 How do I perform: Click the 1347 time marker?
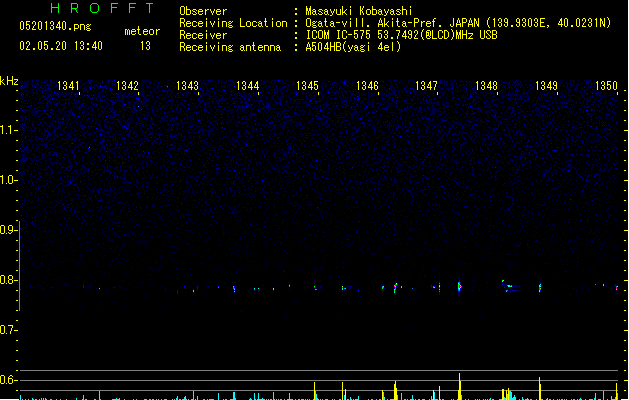coord(426,86)
